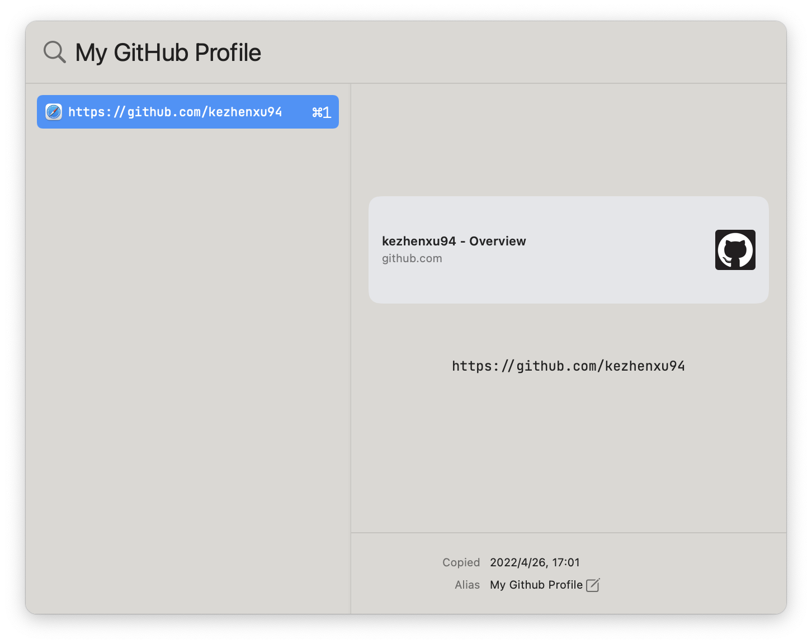Click the GitHub Octocat logo in preview
This screenshot has height=644, width=812.
735,250
